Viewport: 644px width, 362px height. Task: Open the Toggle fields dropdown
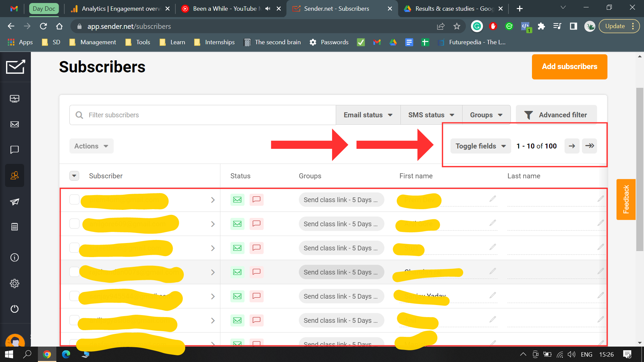pos(480,146)
